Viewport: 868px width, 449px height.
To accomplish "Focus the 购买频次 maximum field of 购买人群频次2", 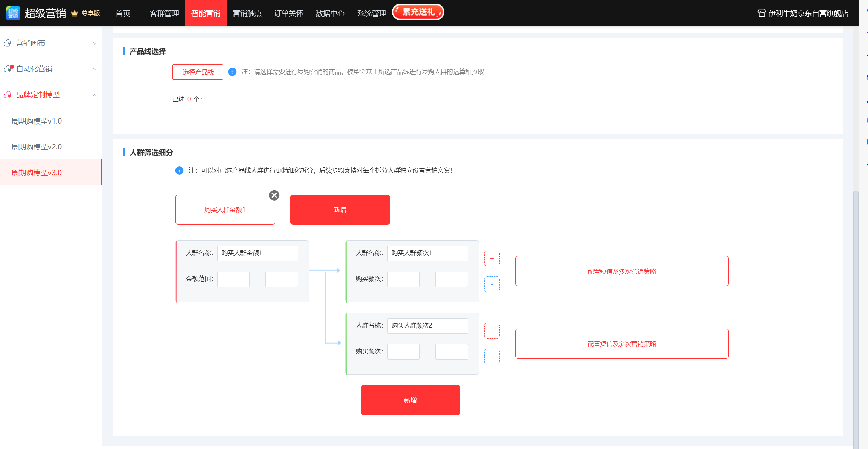I will coord(451,352).
